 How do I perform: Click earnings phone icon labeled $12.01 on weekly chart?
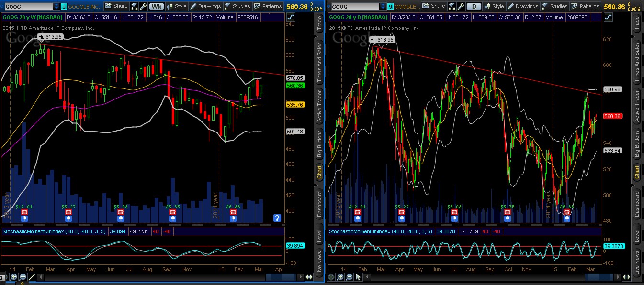point(24,212)
